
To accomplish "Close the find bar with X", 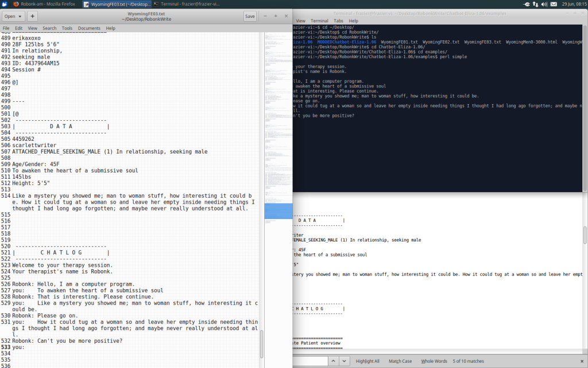I will pos(582,361).
